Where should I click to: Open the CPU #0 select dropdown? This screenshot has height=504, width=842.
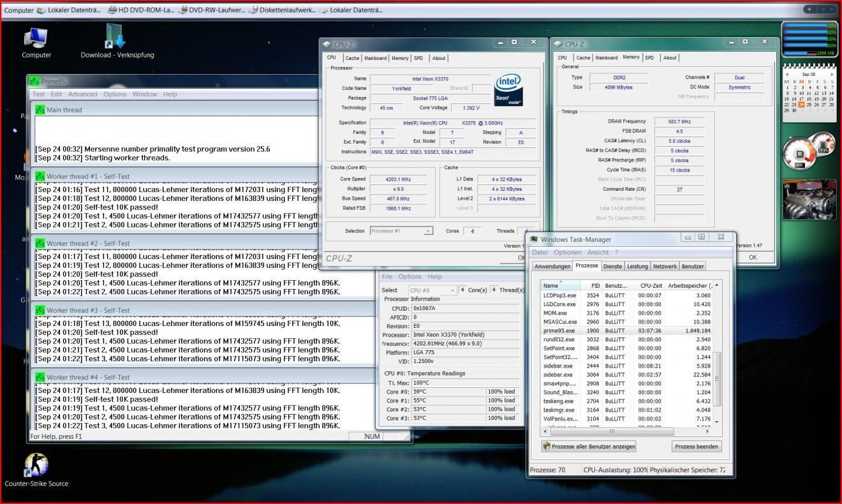pyautogui.click(x=432, y=290)
